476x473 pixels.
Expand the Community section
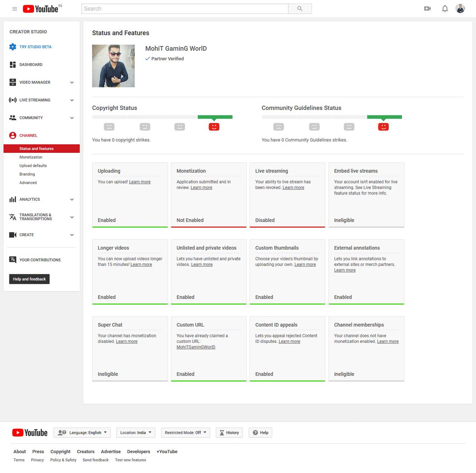[x=72, y=118]
